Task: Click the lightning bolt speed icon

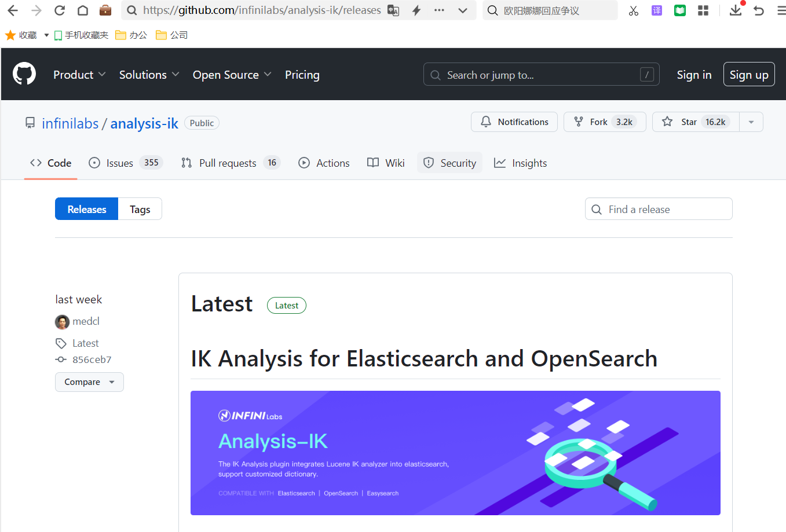Action: coord(416,10)
